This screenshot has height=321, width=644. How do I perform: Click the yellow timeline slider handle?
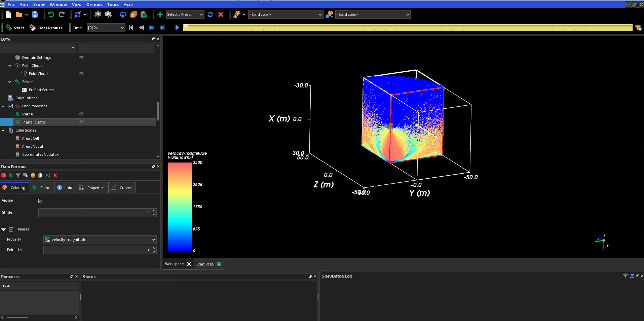tap(186, 27)
